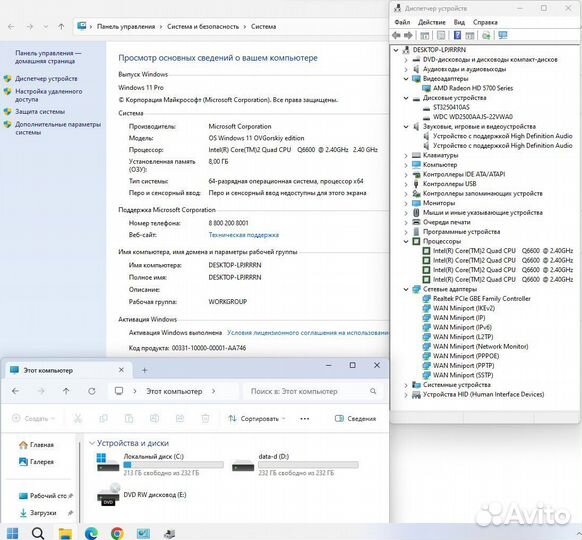Collapse Сетевые адаптеры node

click(406, 289)
